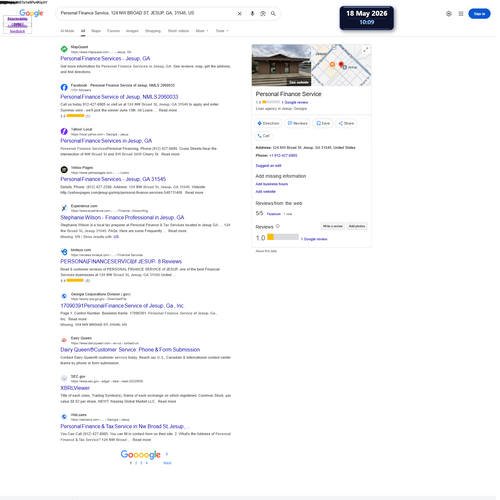This screenshot has height=500, width=500.
Task: Select the Short videos tab
Action: 178,31
